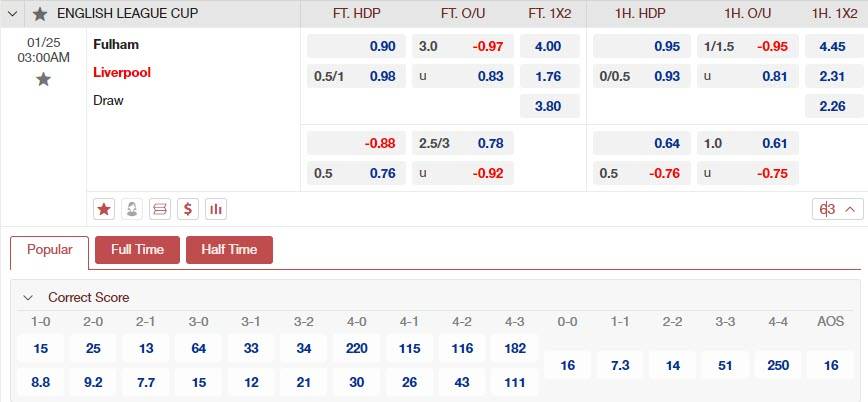Favorite the match using the star under 03:00AM

point(43,79)
